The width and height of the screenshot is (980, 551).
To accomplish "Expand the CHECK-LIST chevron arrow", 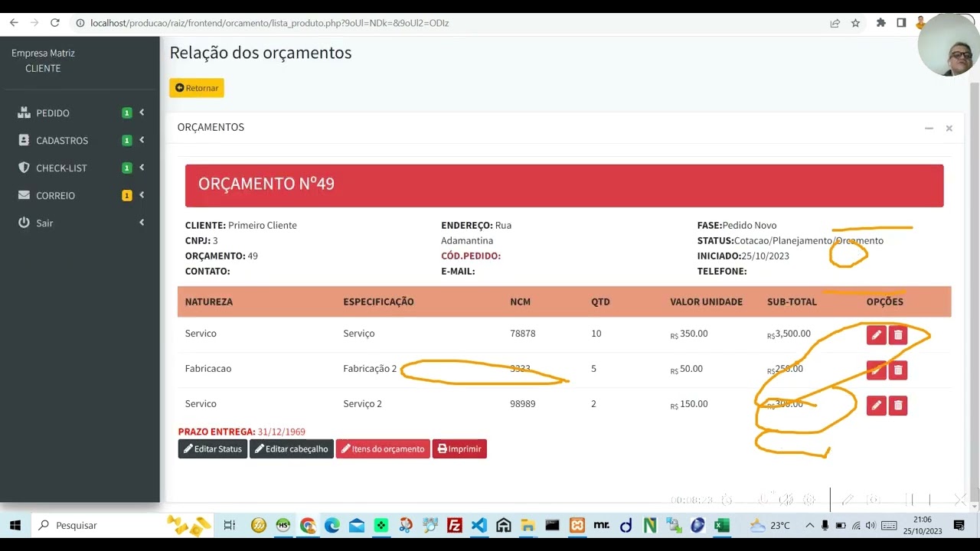I will (x=142, y=168).
